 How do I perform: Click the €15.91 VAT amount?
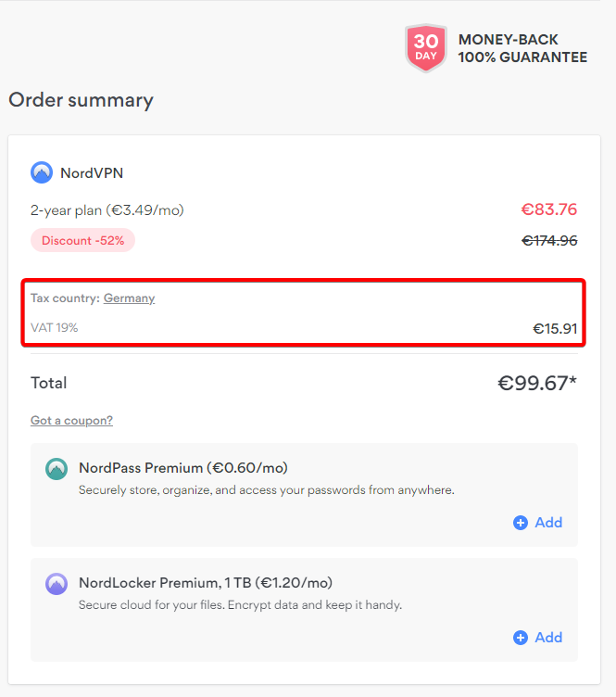click(555, 328)
